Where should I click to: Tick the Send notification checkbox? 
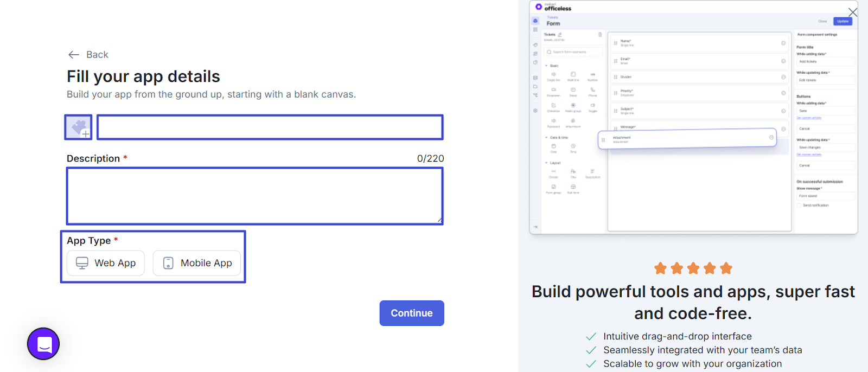[799, 206]
